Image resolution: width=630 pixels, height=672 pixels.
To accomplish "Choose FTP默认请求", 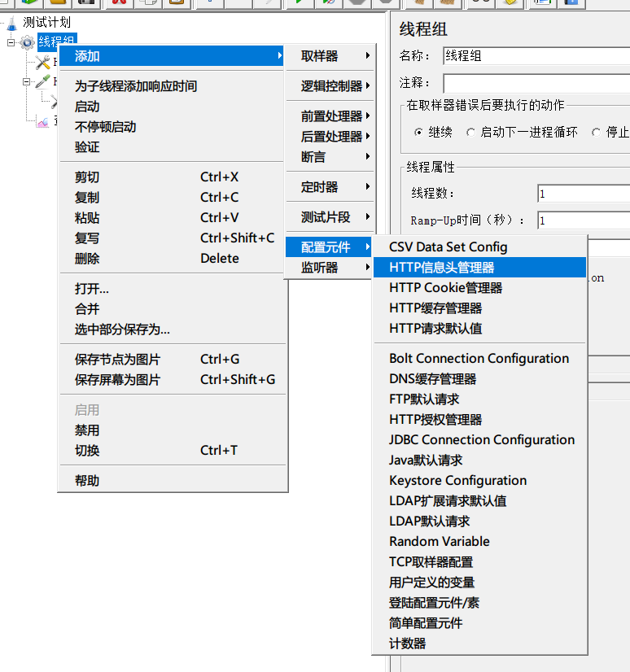I will click(x=479, y=399).
